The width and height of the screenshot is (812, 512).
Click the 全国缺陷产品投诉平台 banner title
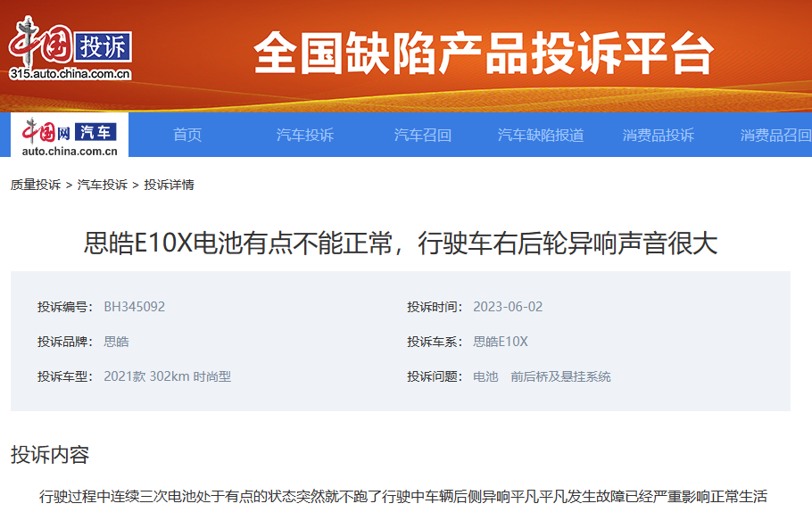[484, 53]
